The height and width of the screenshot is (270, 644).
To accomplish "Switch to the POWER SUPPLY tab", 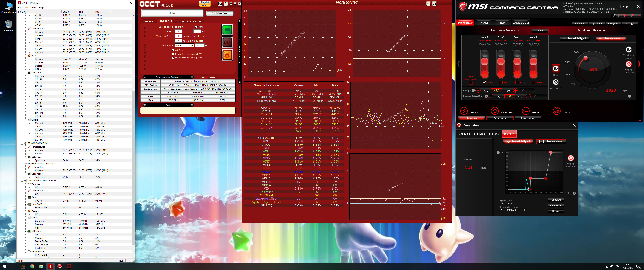I will [194, 21].
